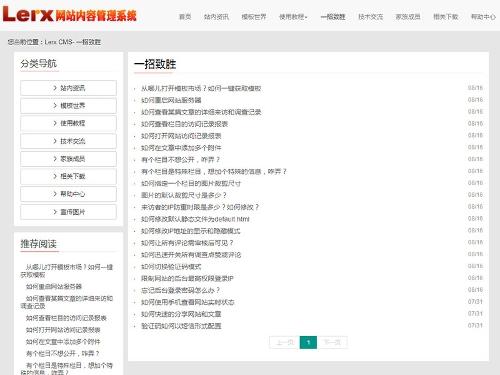Open article 如何快速的分享网站和文章
Image resolution: width=500 pixels, height=375 pixels.
(x=181, y=314)
